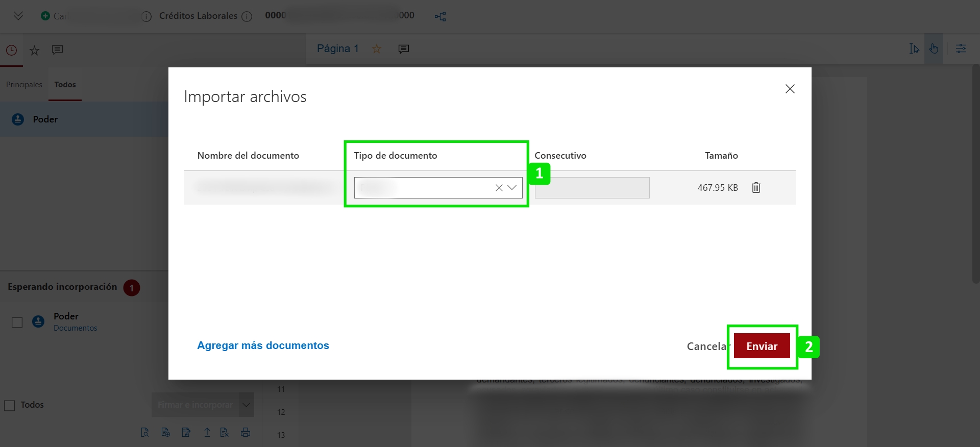Viewport: 980px width, 447px height.
Task: Check the Poder document checkbox
Action: [17, 322]
